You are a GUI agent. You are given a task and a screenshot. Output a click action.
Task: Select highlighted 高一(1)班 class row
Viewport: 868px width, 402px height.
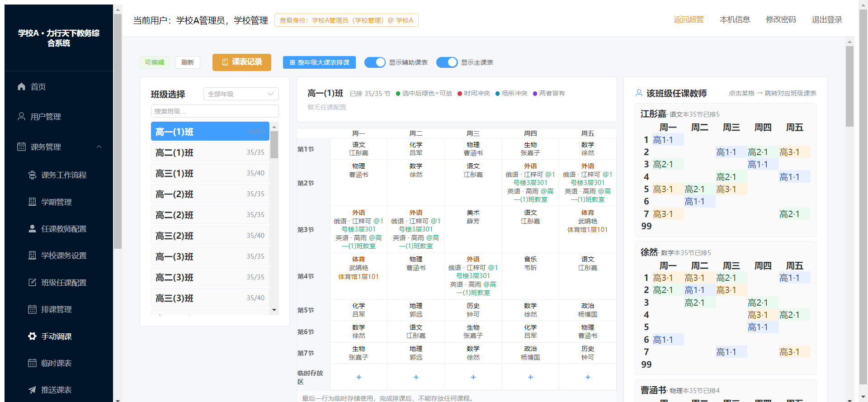coord(210,132)
